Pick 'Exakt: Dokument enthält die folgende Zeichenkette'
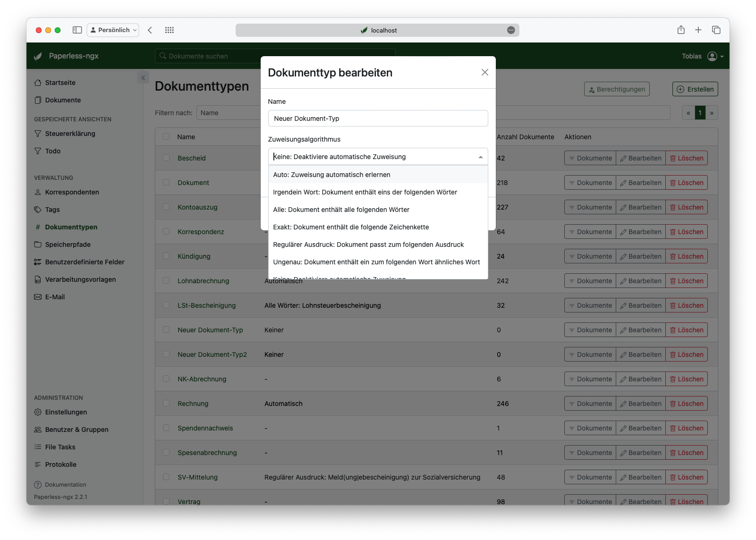 pos(351,227)
